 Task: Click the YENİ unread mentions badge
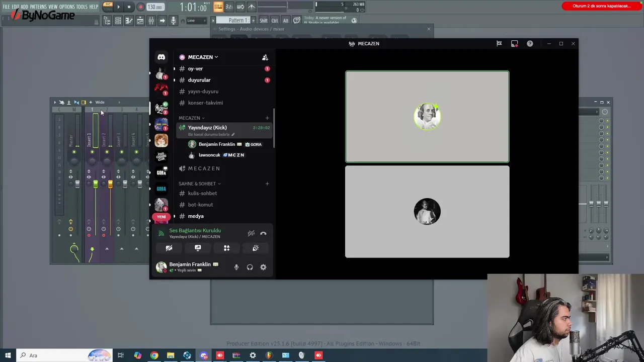pyautogui.click(x=161, y=217)
